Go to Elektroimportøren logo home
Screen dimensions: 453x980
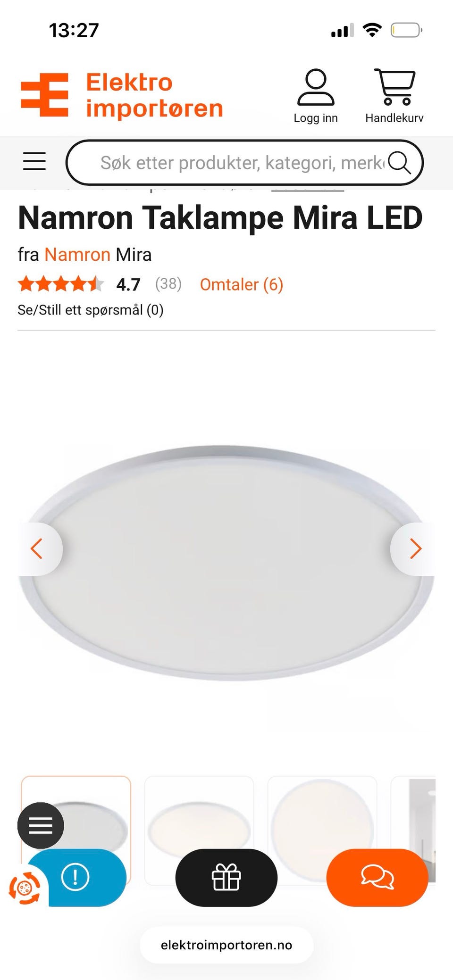122,95
